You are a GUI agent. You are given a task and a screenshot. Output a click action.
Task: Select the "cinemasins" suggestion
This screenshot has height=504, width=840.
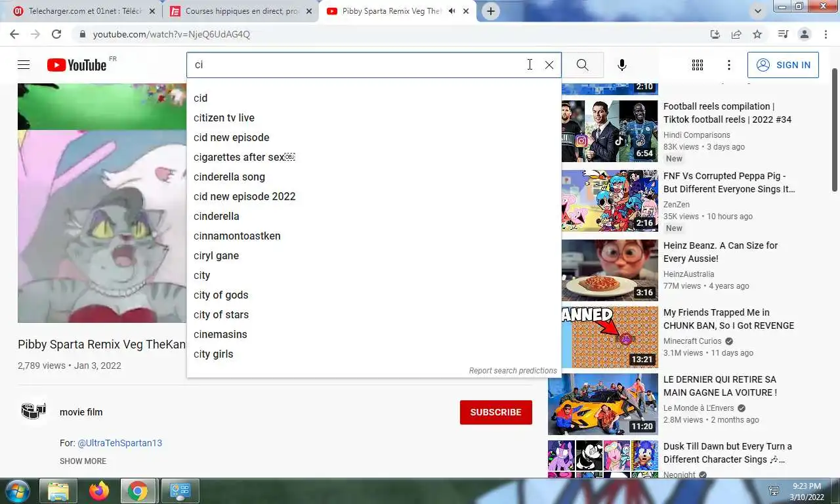(374, 334)
